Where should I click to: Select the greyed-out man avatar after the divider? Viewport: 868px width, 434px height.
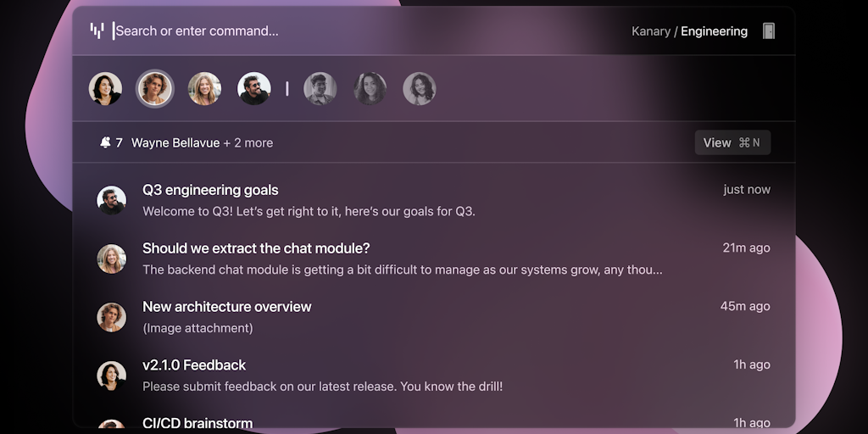320,88
